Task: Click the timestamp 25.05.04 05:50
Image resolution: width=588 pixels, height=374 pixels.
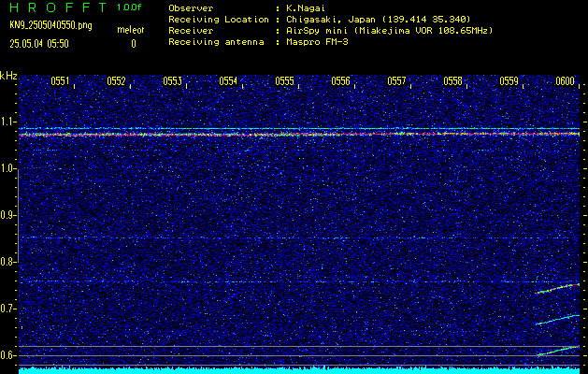Action: (39, 44)
